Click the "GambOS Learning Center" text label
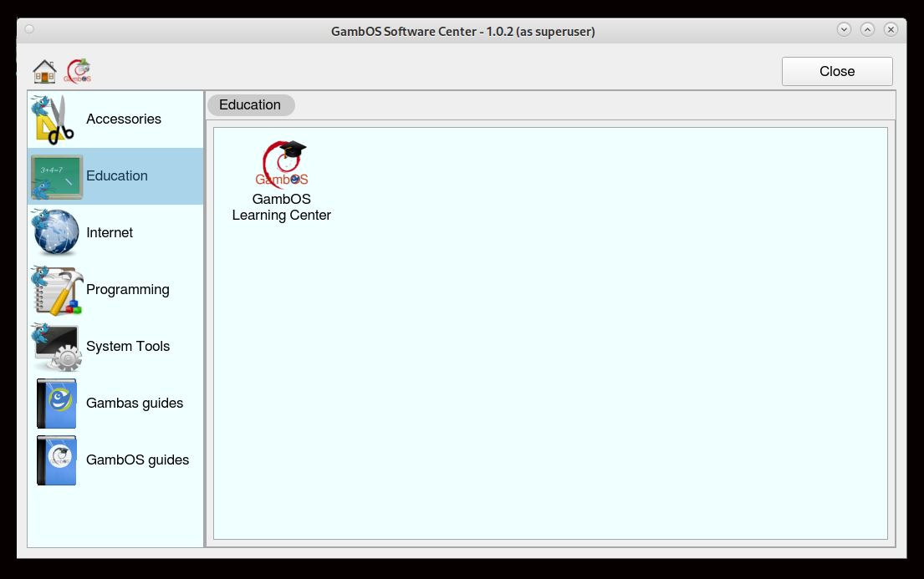This screenshot has width=924, height=579. 282,208
